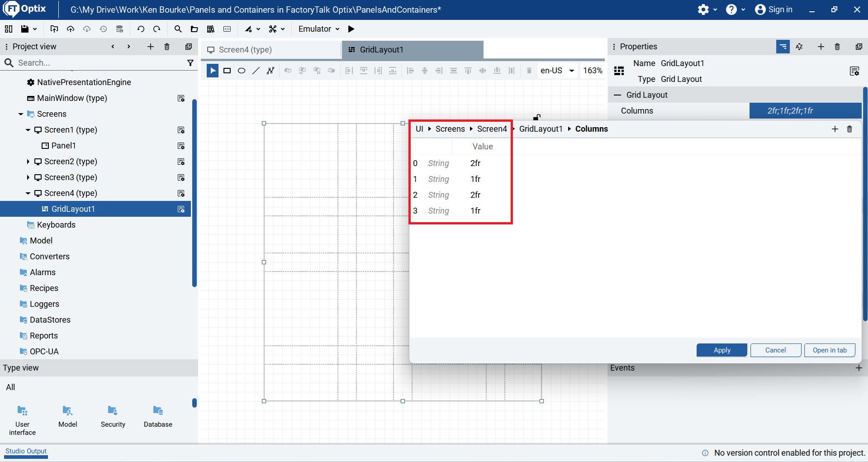Open the en-US locale dropdown
This screenshot has height=462, width=868.
[557, 71]
